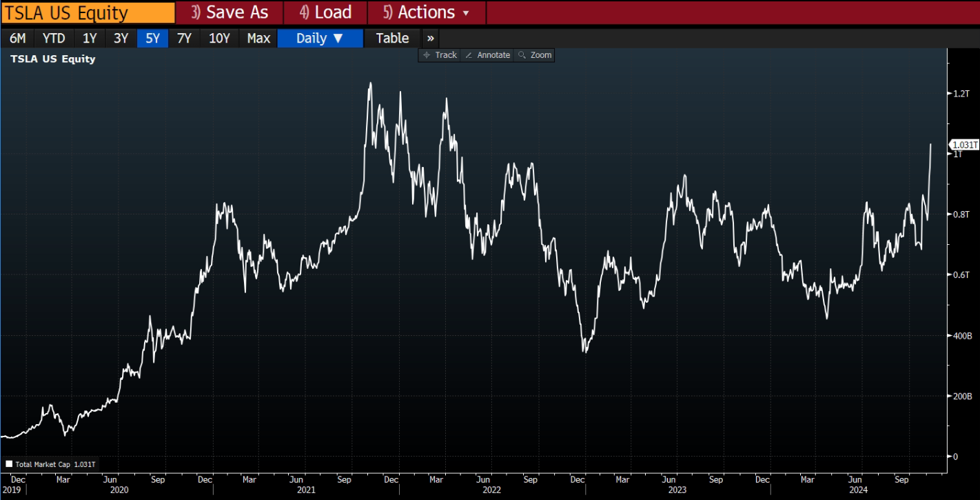980x500 pixels.
Task: Click the Total Market Cap legend swatch
Action: (x=9, y=464)
